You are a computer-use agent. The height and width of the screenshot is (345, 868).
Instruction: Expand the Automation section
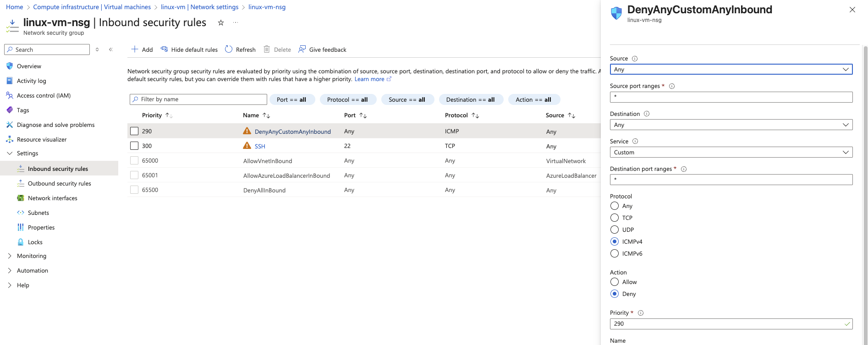point(10,270)
